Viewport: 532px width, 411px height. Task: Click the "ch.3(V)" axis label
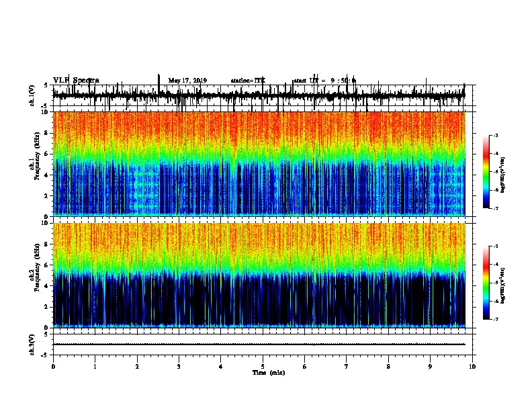click(x=32, y=345)
